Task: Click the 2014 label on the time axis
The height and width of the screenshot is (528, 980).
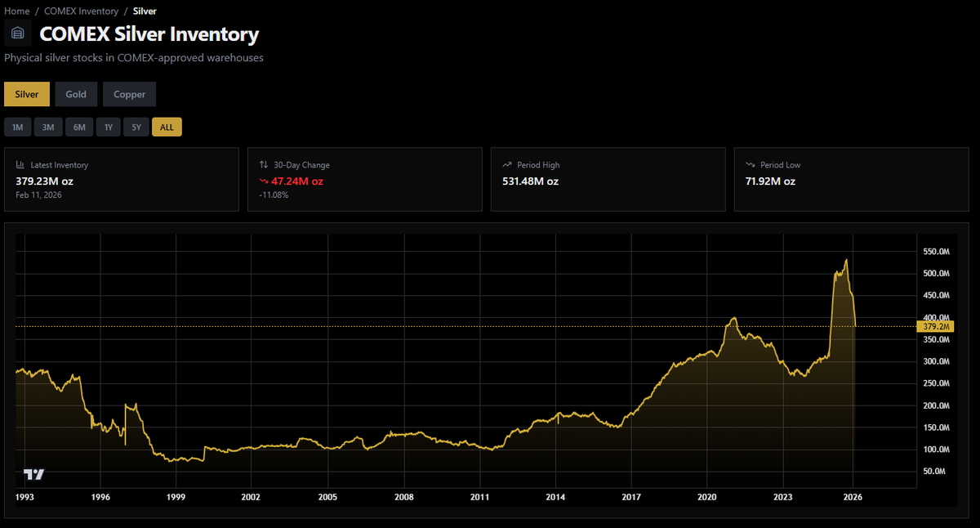Action: pos(555,497)
